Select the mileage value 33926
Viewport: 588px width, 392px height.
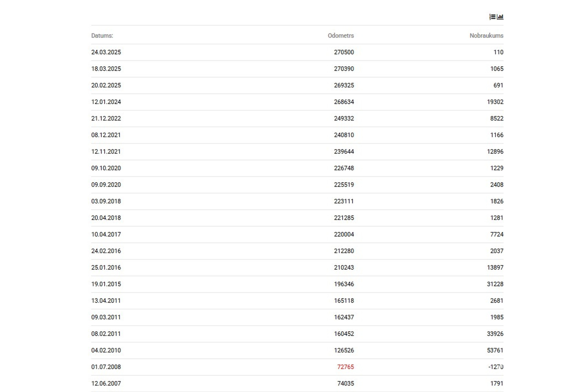point(495,334)
